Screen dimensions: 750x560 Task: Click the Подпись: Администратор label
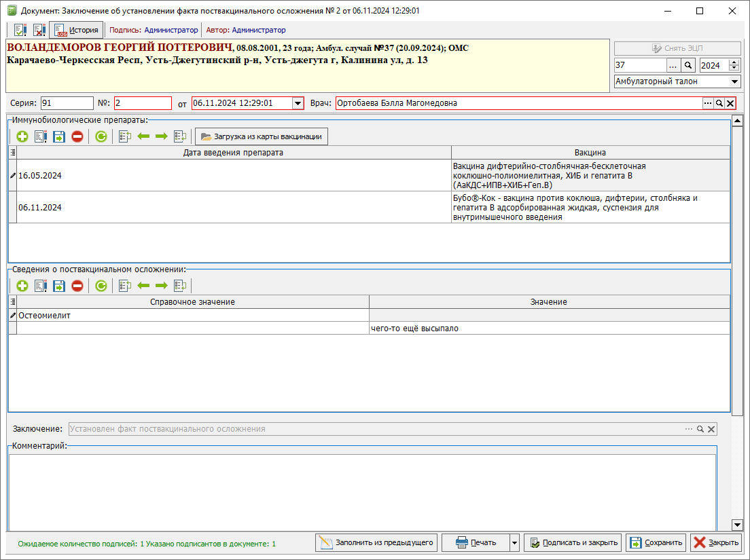click(x=154, y=30)
